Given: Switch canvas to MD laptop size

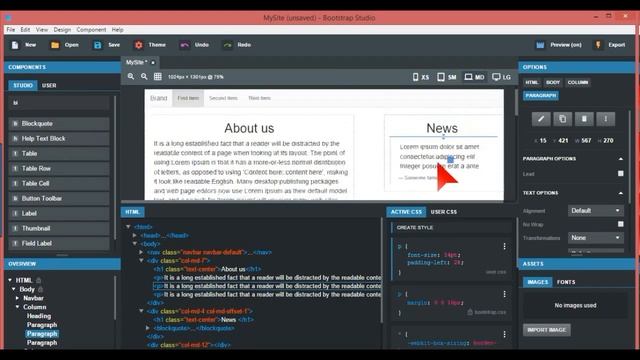Looking at the screenshot, I should click(474, 77).
